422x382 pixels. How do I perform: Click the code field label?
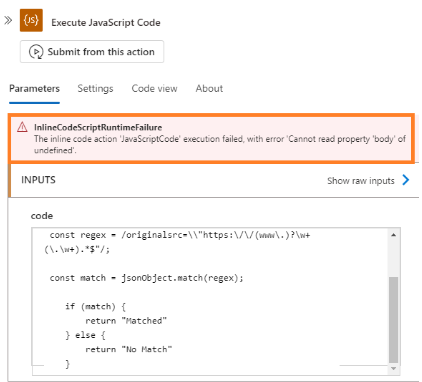pyautogui.click(x=42, y=216)
